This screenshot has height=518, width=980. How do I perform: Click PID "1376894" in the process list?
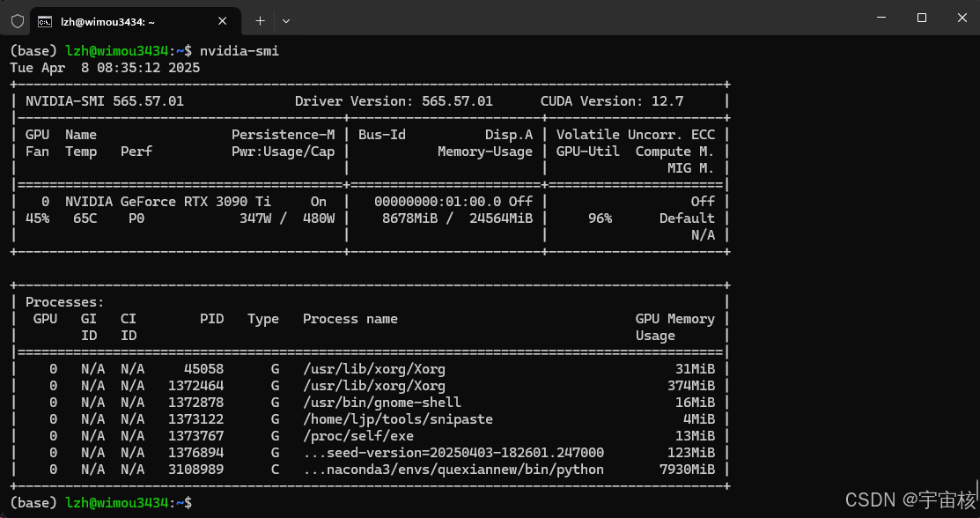pyautogui.click(x=196, y=452)
